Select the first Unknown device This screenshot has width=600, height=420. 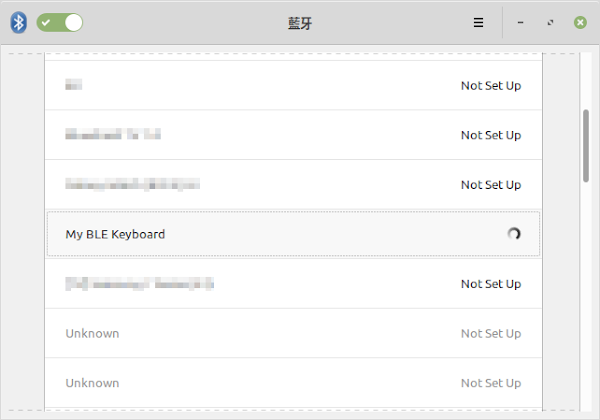(293, 333)
